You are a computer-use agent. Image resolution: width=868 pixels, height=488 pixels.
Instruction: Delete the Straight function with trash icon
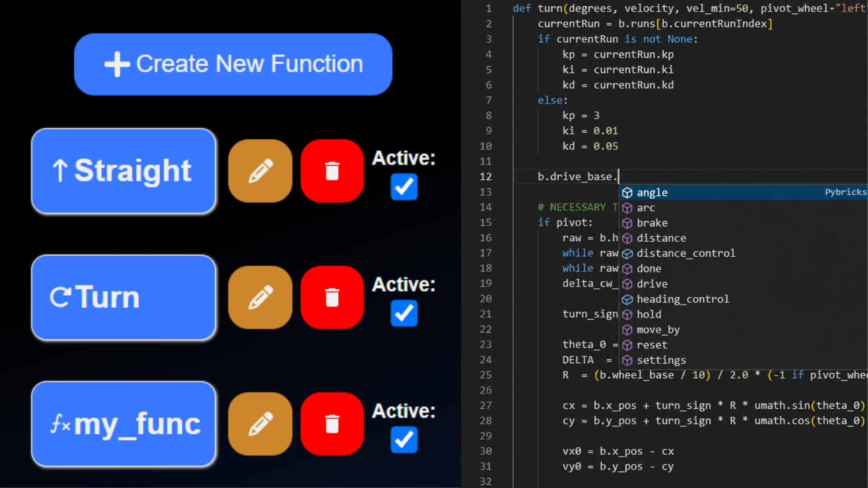point(332,171)
